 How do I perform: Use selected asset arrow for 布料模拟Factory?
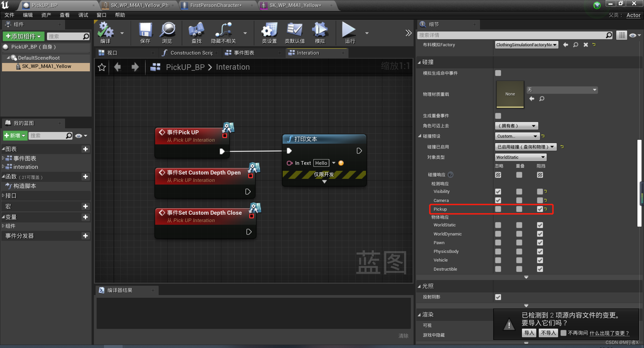(x=566, y=45)
